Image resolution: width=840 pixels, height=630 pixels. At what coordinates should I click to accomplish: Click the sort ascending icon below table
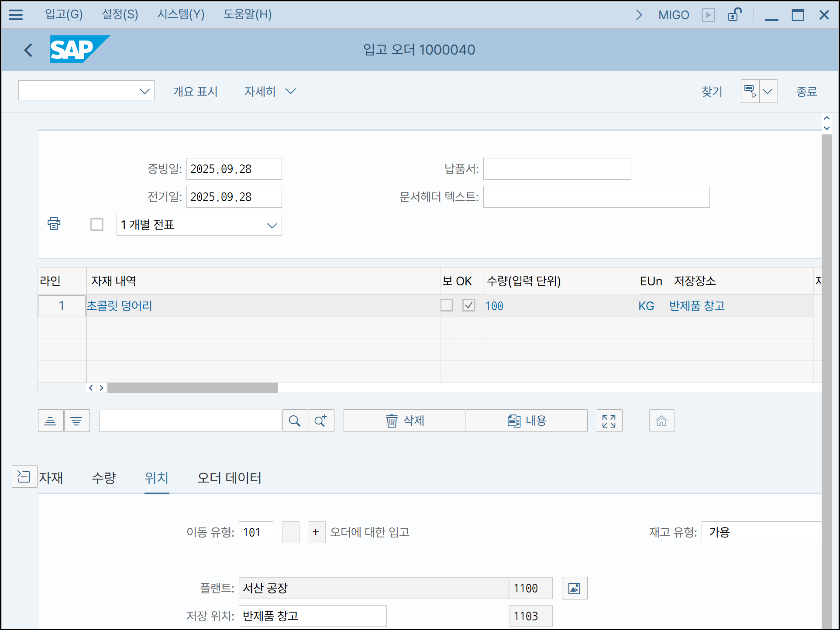pos(51,421)
